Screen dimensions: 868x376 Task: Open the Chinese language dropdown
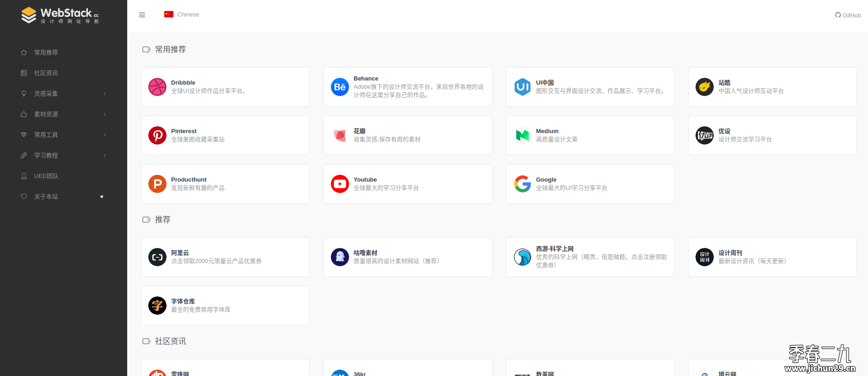coord(182,15)
